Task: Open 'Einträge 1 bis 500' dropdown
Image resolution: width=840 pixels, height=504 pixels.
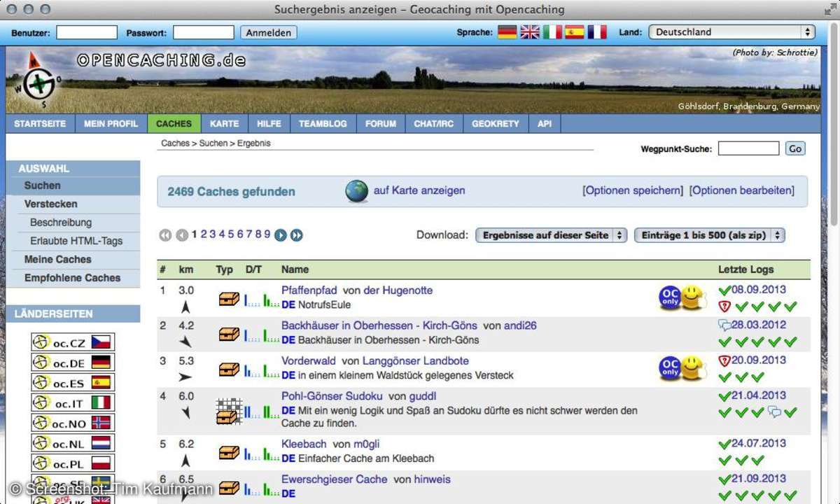Action: (709, 235)
